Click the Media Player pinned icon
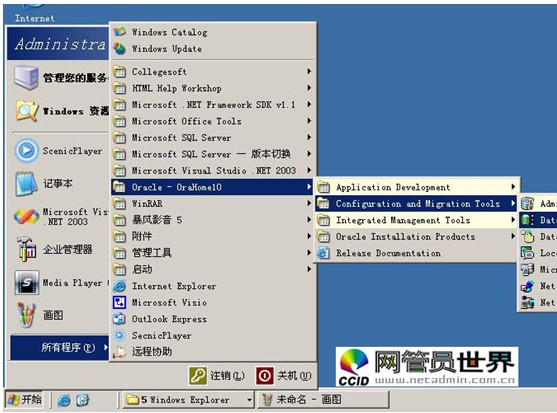The image size is (557, 413). (26, 282)
